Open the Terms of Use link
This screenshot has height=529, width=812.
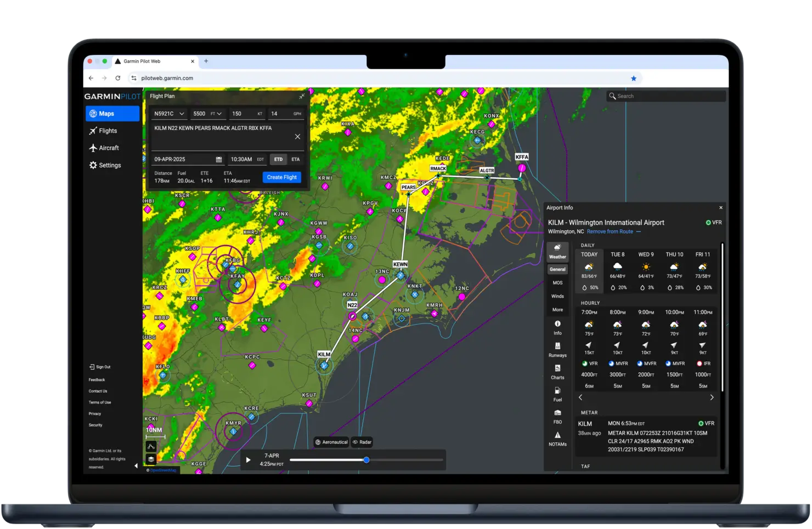point(100,402)
